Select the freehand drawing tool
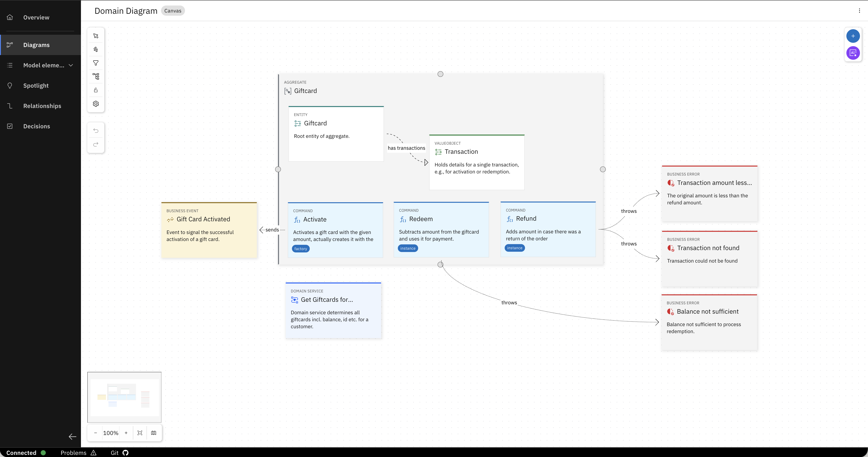Screen dimensions: 868x457 (96, 49)
